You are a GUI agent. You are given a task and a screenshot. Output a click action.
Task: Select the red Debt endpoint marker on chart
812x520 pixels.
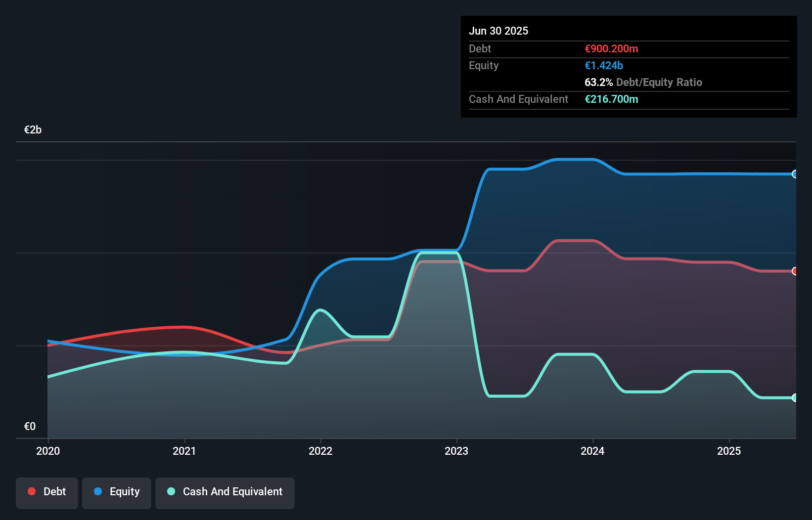click(x=795, y=271)
